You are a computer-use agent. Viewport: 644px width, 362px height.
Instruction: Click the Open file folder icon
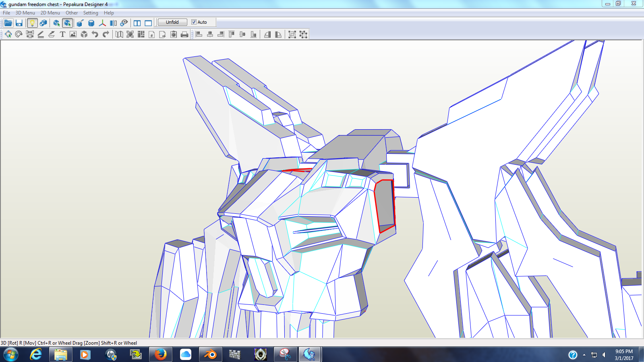pyautogui.click(x=8, y=23)
